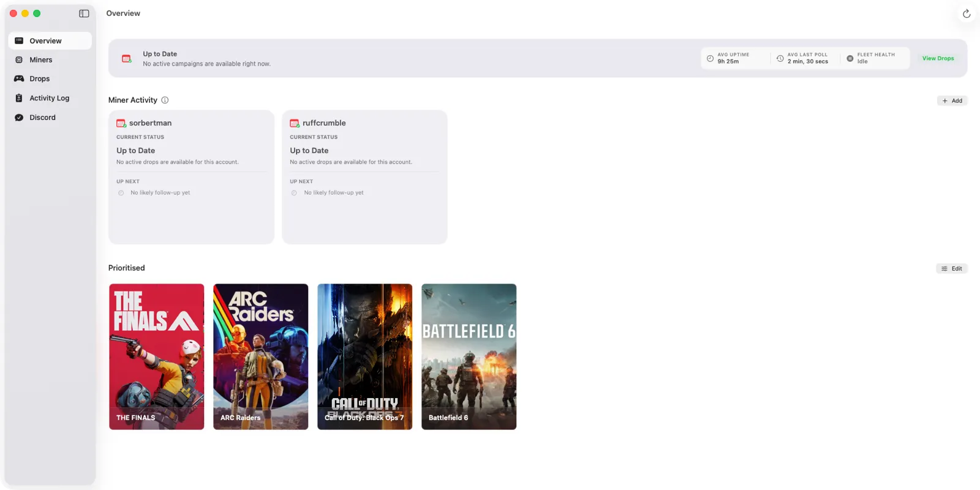Click the Activity Log clipboard icon
This screenshot has height=490, width=980.
coord(19,98)
